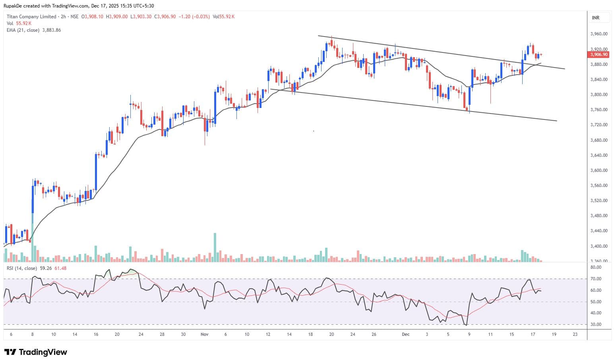Click the 80.00 level on the RSI axis

click(x=596, y=268)
